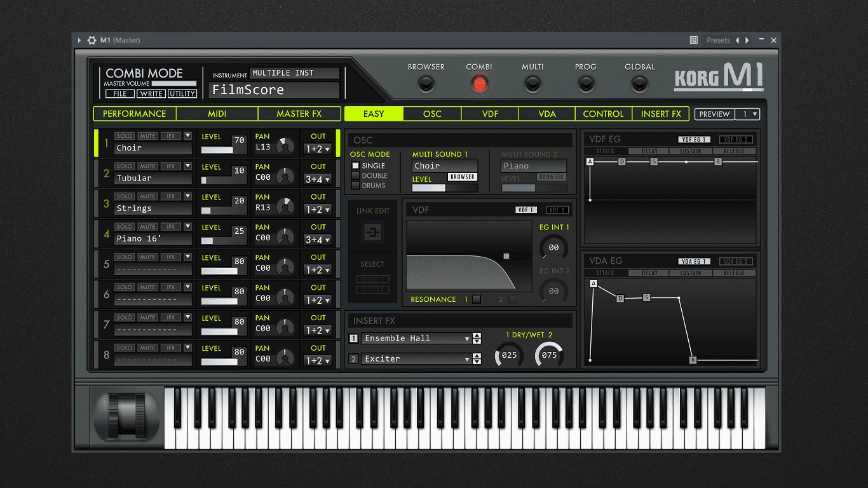Viewport: 868px width, 488px height.
Task: Expand the plugin menu arrow in the title bar
Action: (79, 40)
